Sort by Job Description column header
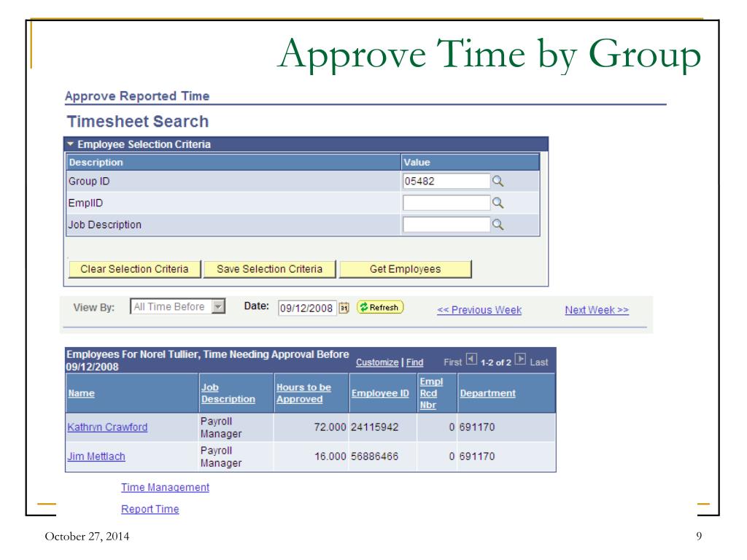The width and height of the screenshot is (747, 560). coord(228,393)
